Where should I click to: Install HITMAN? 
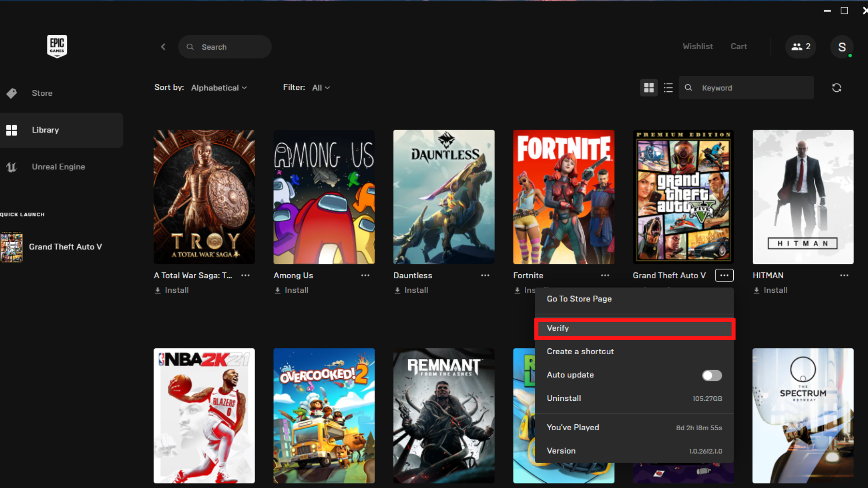(770, 291)
